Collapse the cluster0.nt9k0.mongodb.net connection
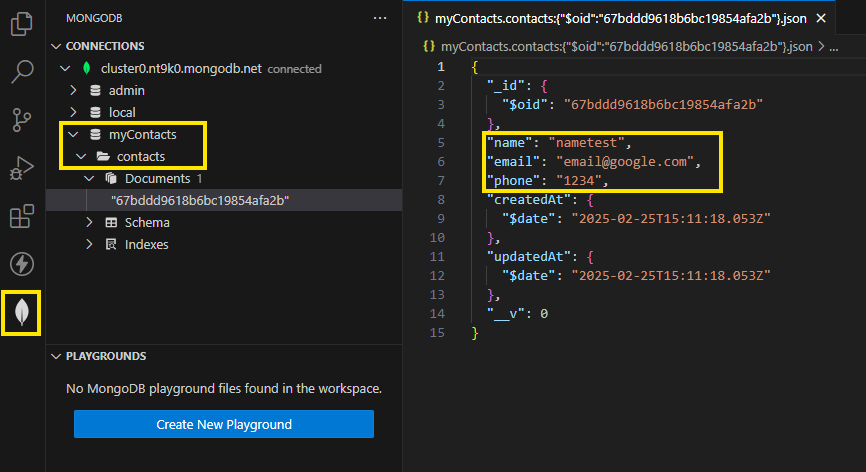The height and width of the screenshot is (472, 866). point(65,68)
